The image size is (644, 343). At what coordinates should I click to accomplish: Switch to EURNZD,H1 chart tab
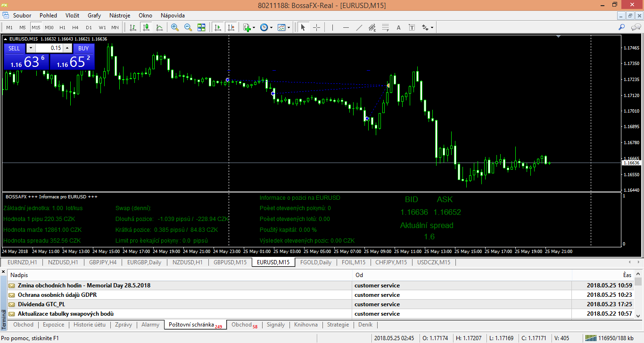tap(22, 262)
